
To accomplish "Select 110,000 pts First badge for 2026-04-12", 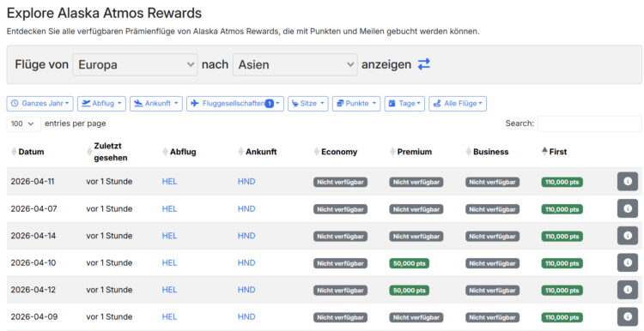I will point(562,291).
